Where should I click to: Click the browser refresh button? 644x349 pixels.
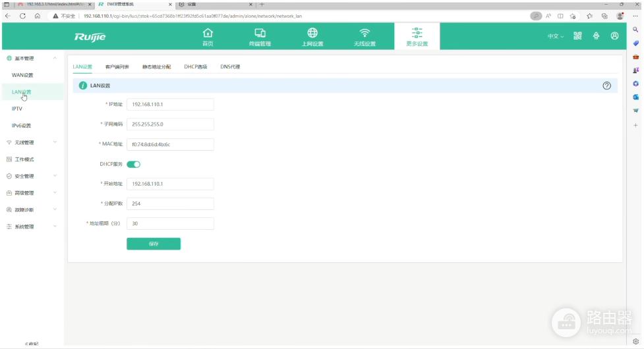click(x=22, y=16)
